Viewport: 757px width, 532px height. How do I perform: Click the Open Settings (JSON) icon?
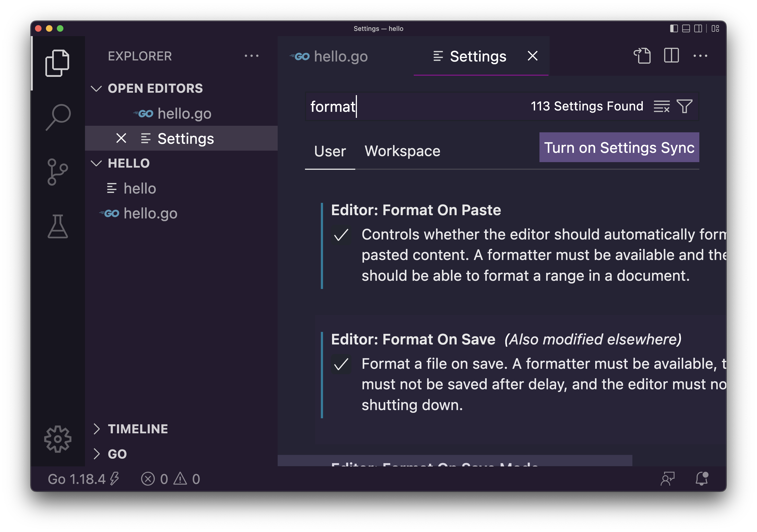(642, 56)
